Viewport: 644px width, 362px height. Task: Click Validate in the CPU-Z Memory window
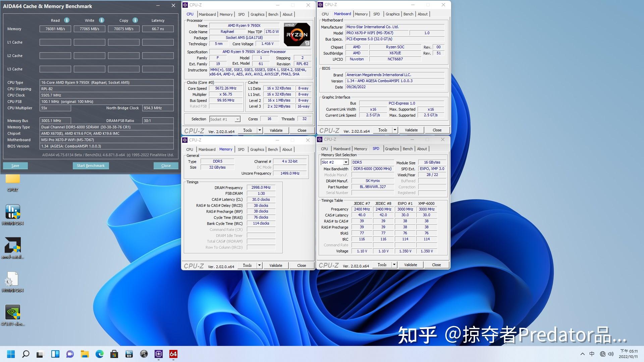point(275,265)
